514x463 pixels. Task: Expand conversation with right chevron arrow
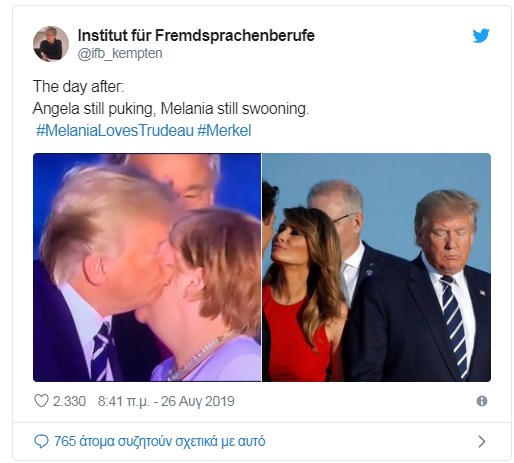click(482, 441)
